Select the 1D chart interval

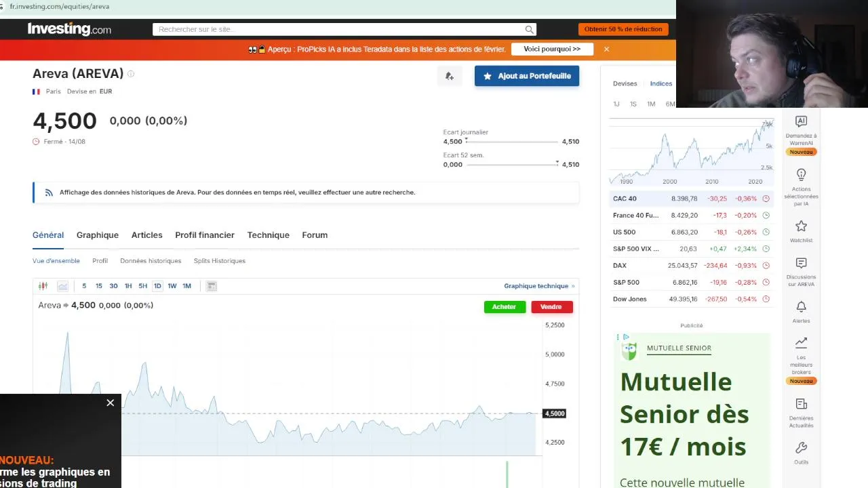coord(157,286)
